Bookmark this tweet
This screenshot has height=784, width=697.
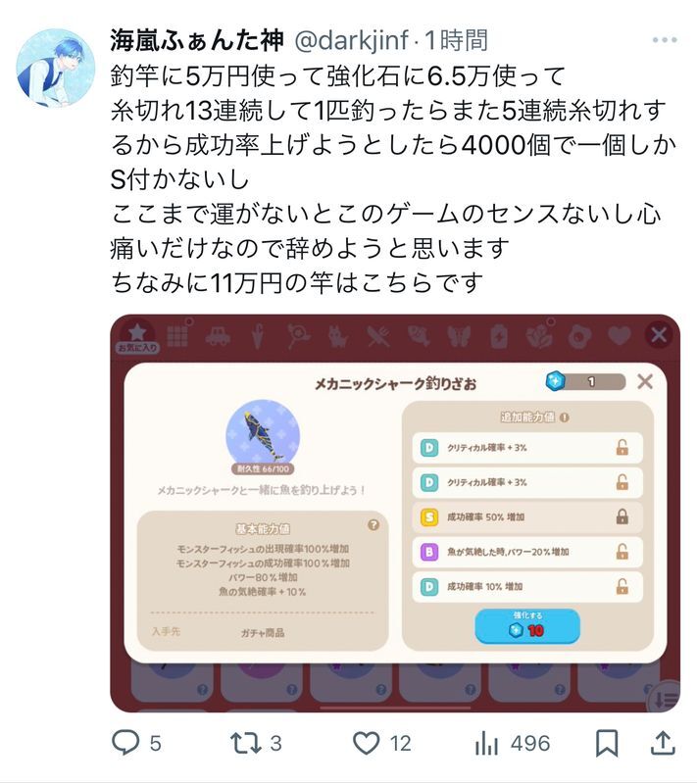point(607,743)
